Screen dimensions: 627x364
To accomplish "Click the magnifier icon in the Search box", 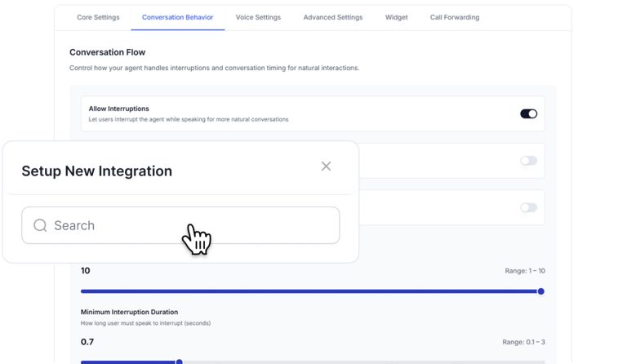I will 40,225.
